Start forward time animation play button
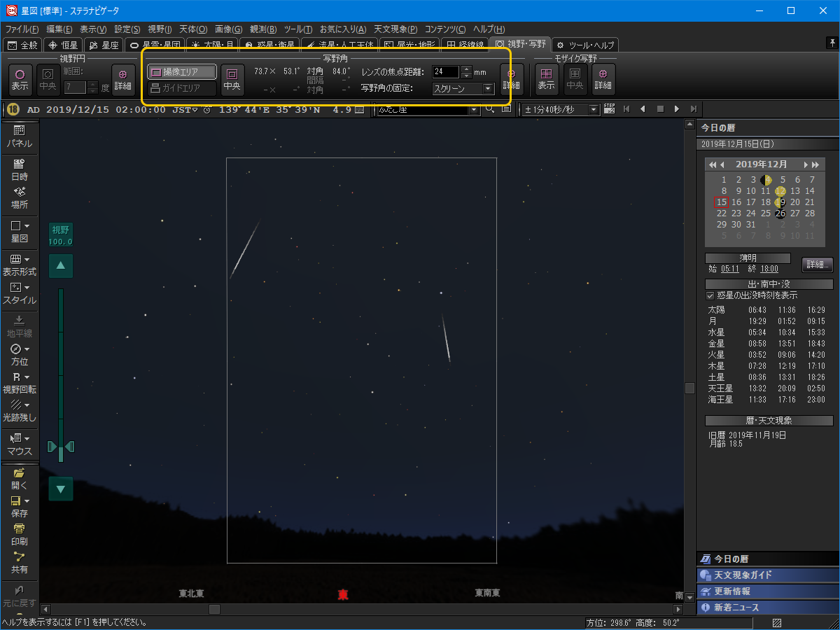This screenshot has height=630, width=840. click(x=676, y=109)
